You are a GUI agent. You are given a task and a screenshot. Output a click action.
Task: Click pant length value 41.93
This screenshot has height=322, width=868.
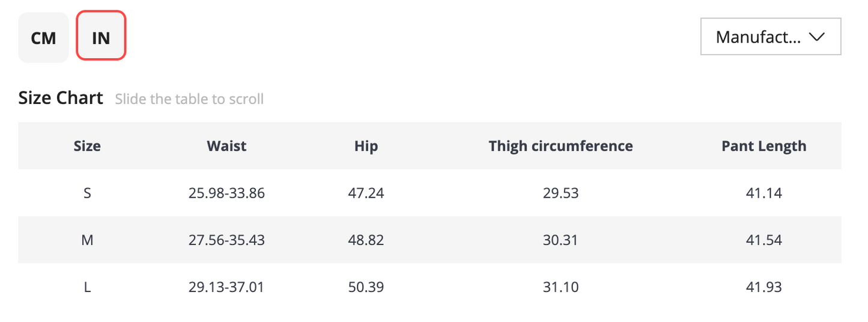pyautogui.click(x=763, y=287)
